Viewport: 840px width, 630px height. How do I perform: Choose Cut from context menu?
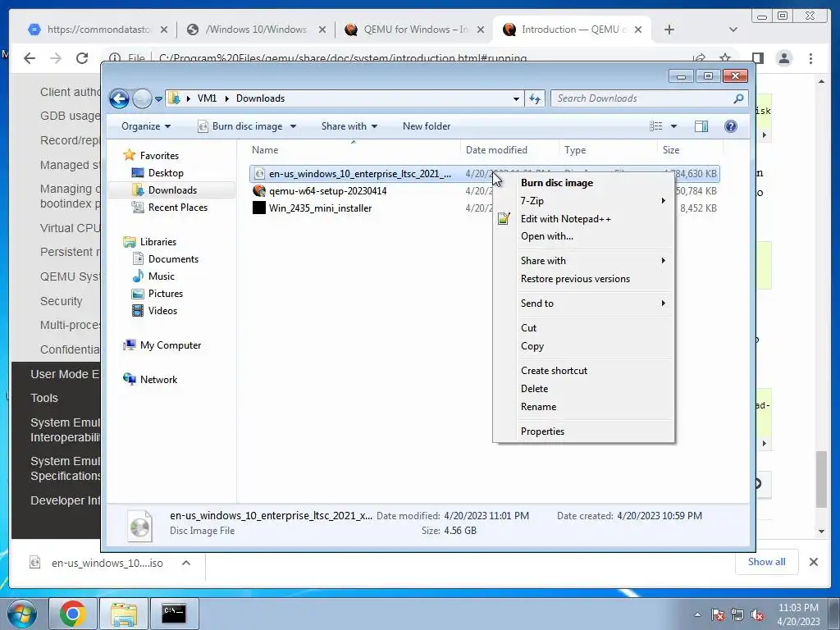coord(528,328)
